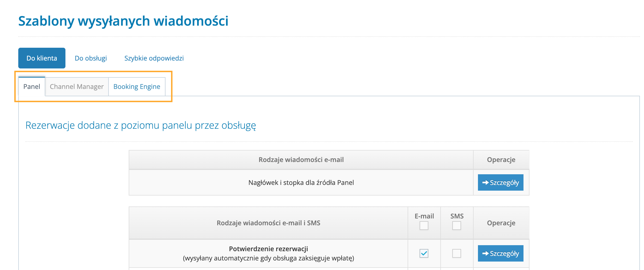Open Szczegóły for Nagłówek i stopka dla źródła Panel

point(501,183)
